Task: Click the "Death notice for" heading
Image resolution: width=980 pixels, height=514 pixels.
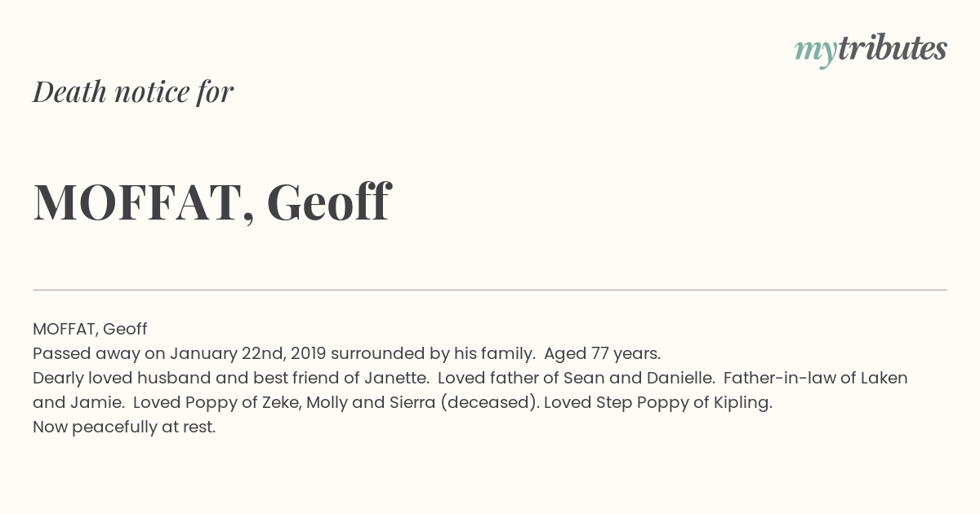Action: (x=133, y=91)
